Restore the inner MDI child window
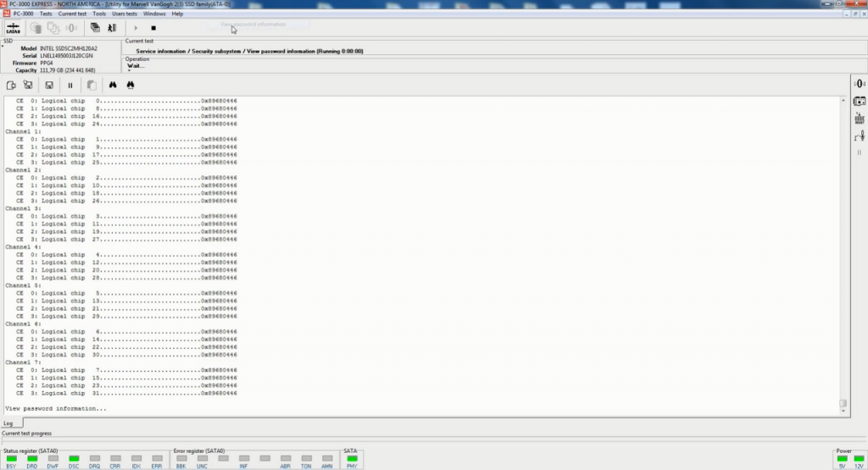The height and width of the screenshot is (470, 868). click(855, 14)
